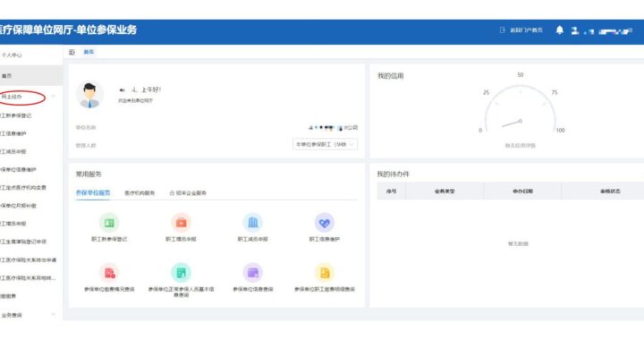Image resolution: width=644 pixels, height=340 pixels.
Task: Click the 职工减员申报 service label
Action: coord(253,239)
